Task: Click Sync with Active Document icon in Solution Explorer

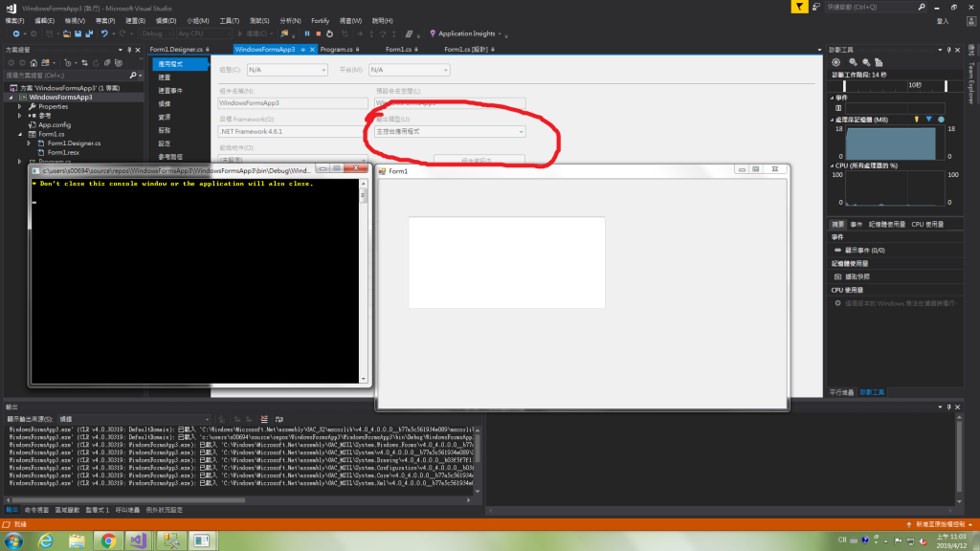Action: tap(84, 62)
